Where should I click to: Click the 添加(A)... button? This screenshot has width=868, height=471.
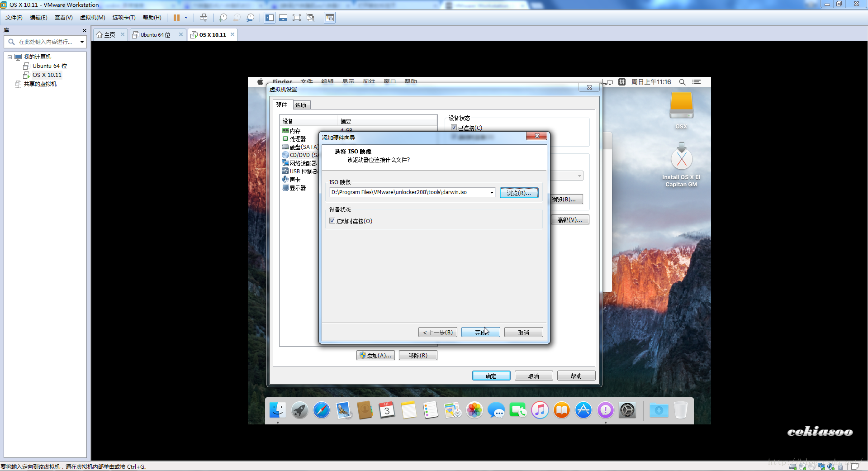coord(375,356)
